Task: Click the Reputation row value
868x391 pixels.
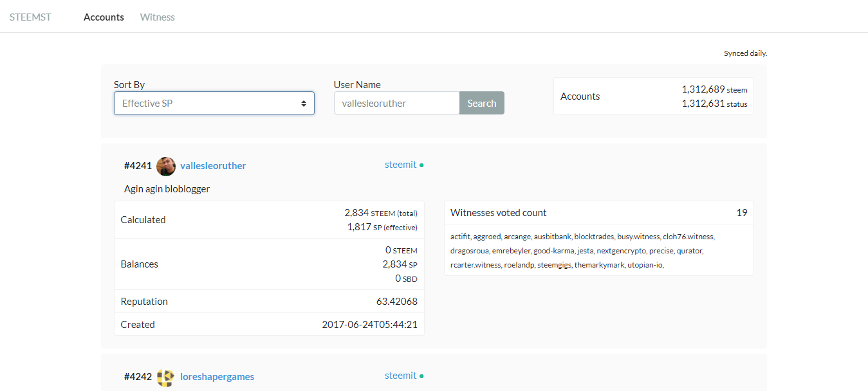Action: click(397, 302)
